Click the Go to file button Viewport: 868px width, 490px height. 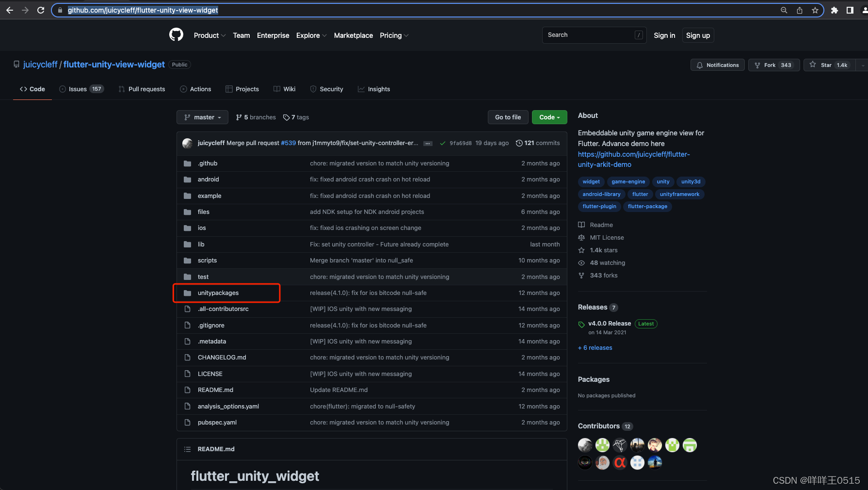click(x=508, y=117)
